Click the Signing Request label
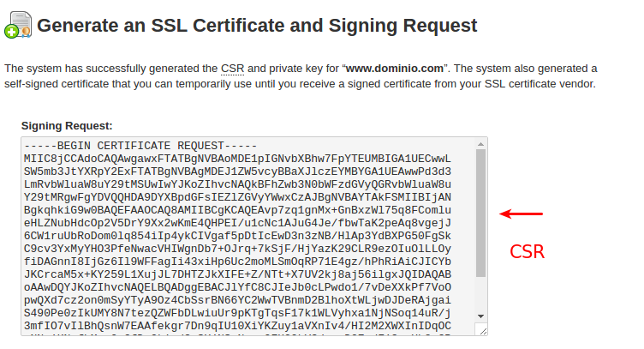The width and height of the screenshot is (644, 349). 67,126
